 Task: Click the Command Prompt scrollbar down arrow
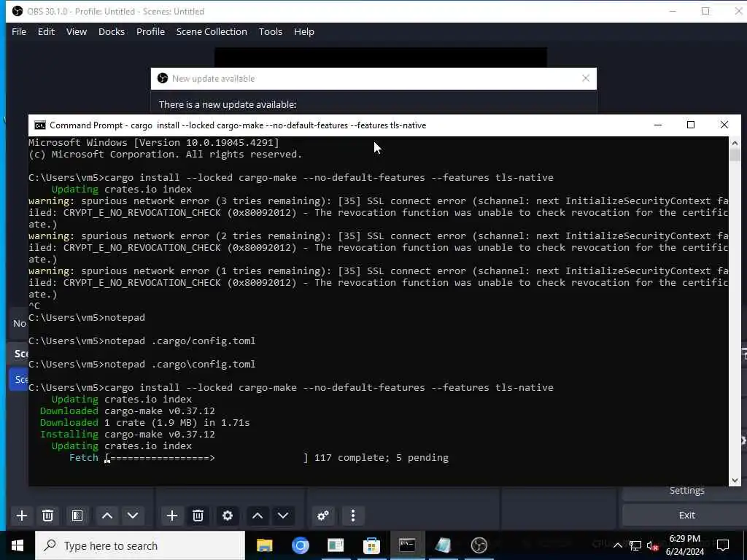[735, 480]
